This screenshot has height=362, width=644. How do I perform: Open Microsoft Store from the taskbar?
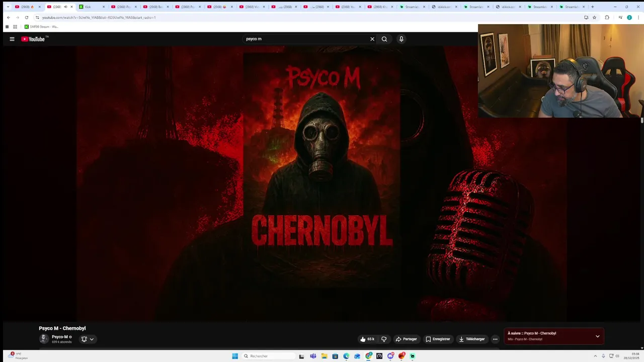pos(335,356)
